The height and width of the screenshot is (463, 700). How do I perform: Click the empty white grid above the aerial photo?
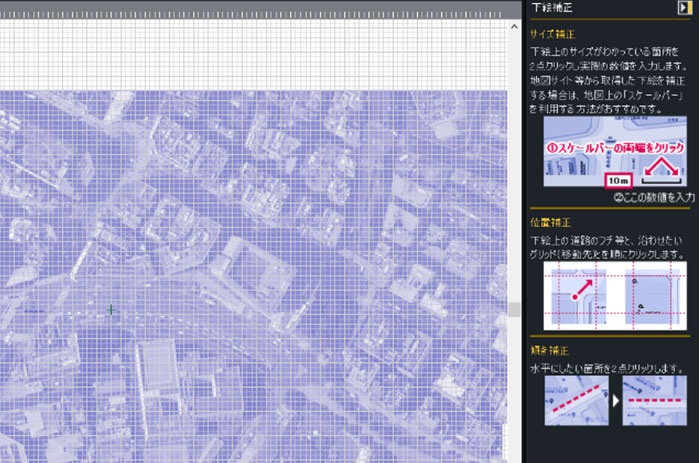pyautogui.click(x=250, y=50)
